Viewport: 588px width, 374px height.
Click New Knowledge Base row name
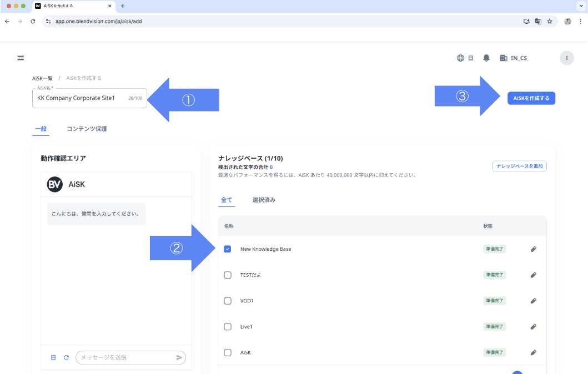[265, 249]
